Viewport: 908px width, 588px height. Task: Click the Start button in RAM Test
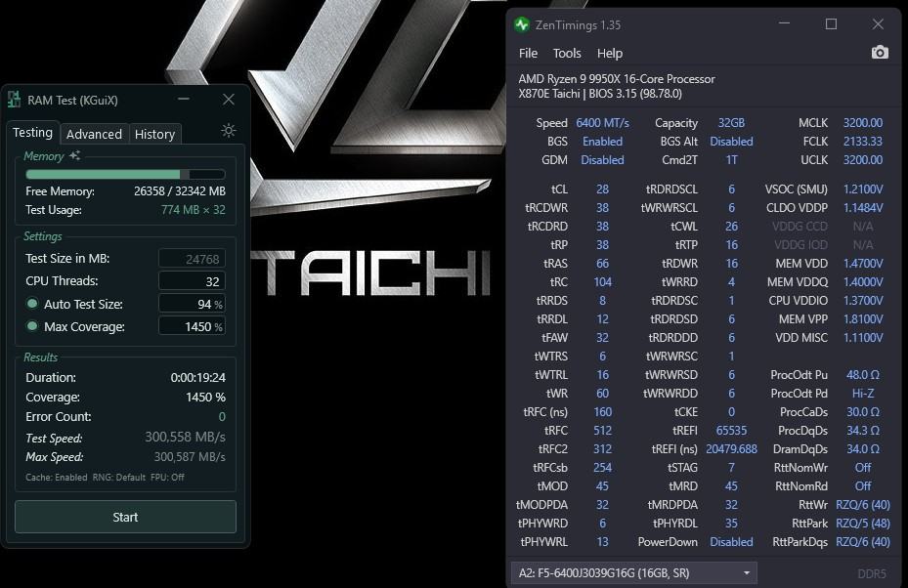click(x=125, y=517)
